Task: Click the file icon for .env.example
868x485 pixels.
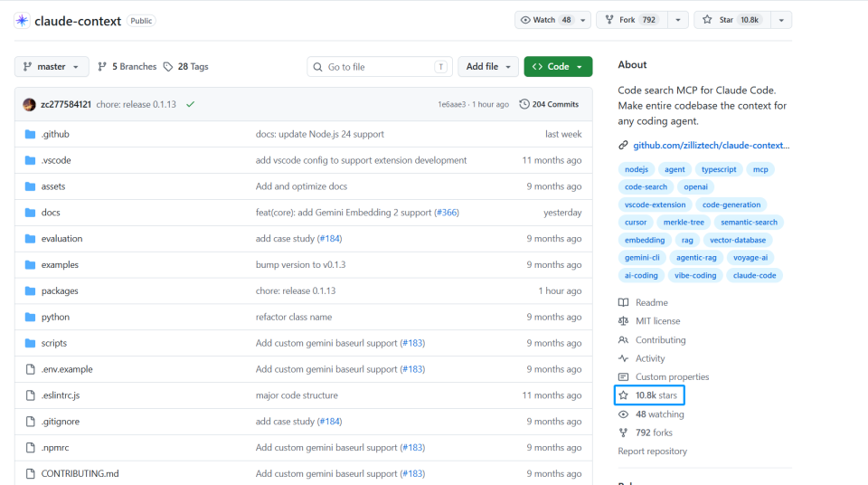Action: [31, 369]
